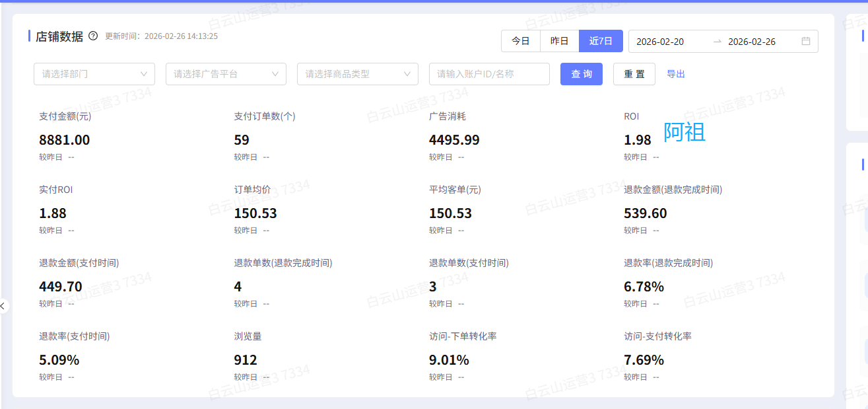Click the 导出 link
Screen dimensions: 868x409
click(675, 74)
